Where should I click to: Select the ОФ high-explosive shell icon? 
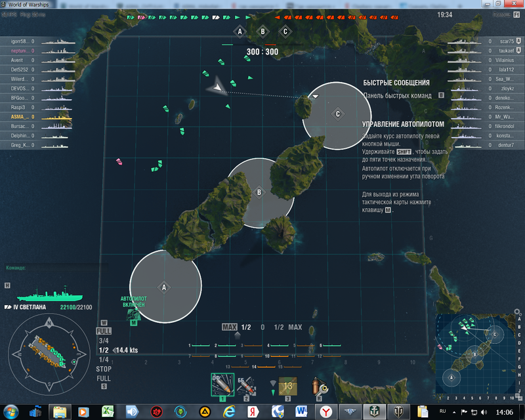(222, 385)
